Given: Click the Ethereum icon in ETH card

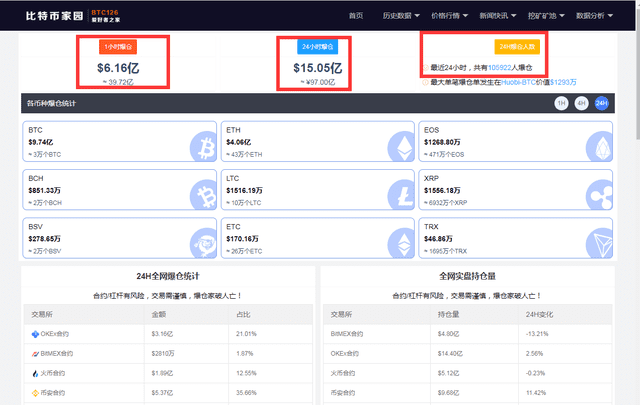Looking at the screenshot, I should pos(401,146).
